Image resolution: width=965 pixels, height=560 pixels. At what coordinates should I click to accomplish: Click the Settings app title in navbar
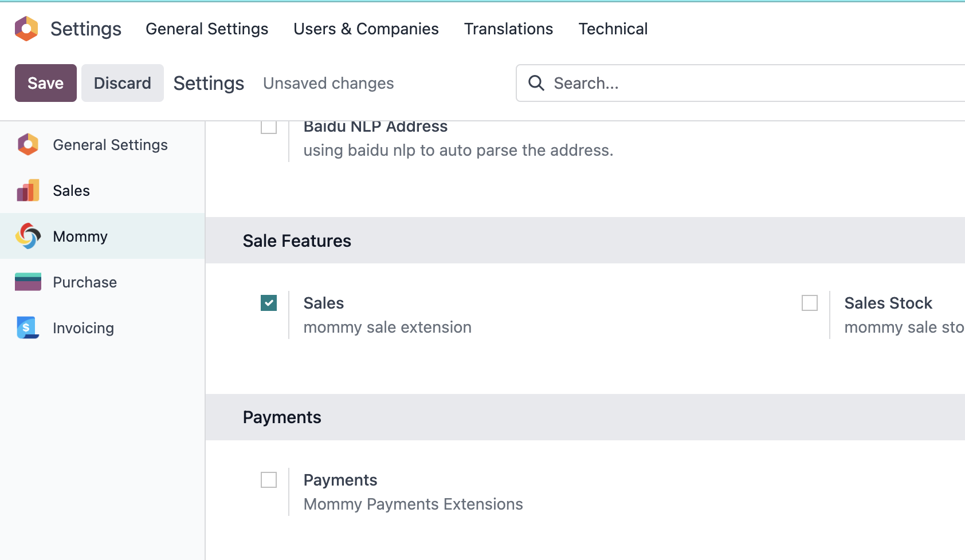86,29
